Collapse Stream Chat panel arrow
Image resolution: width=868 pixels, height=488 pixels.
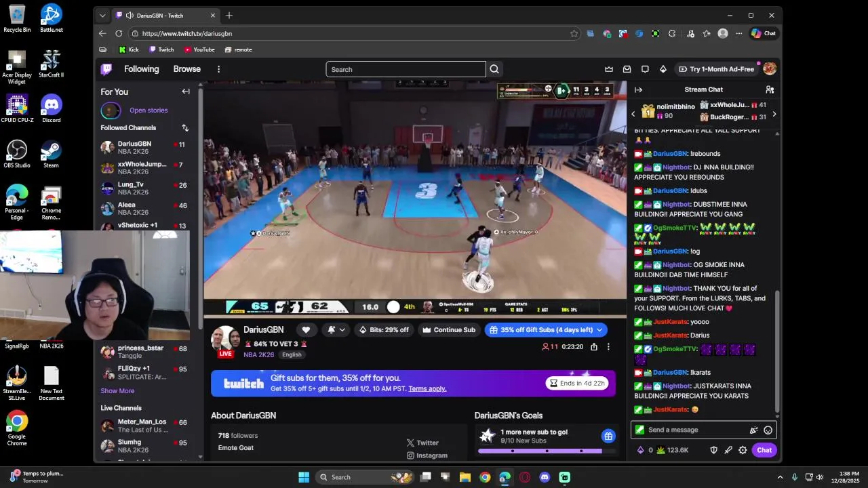[638, 89]
